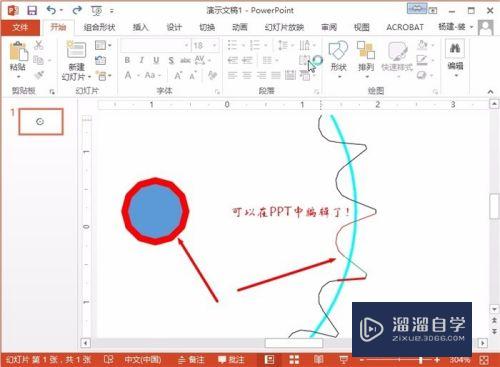Zoom out with the minus button
This screenshot has height=367, width=500.
[x=362, y=360]
